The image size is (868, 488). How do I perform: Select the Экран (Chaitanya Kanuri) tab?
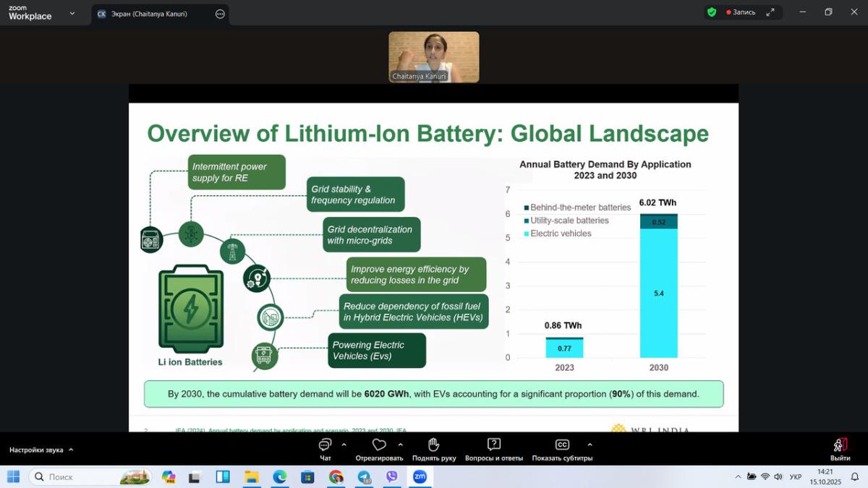[x=153, y=14]
